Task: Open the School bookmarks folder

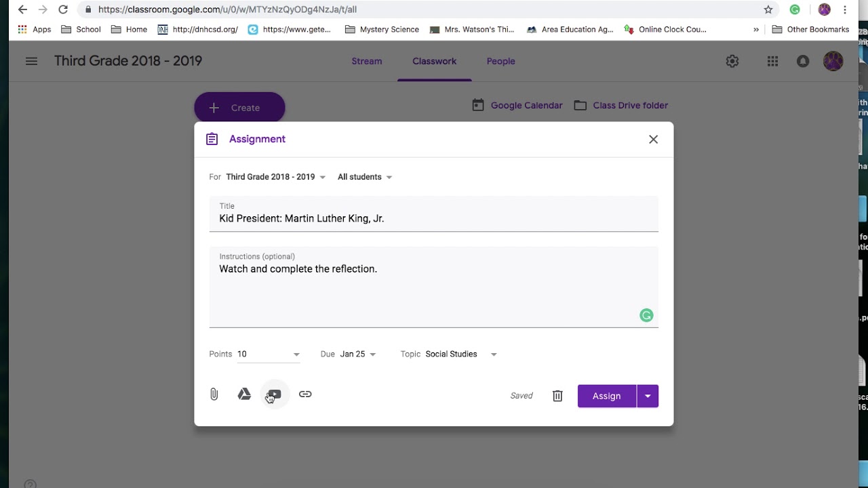Action: point(81,29)
